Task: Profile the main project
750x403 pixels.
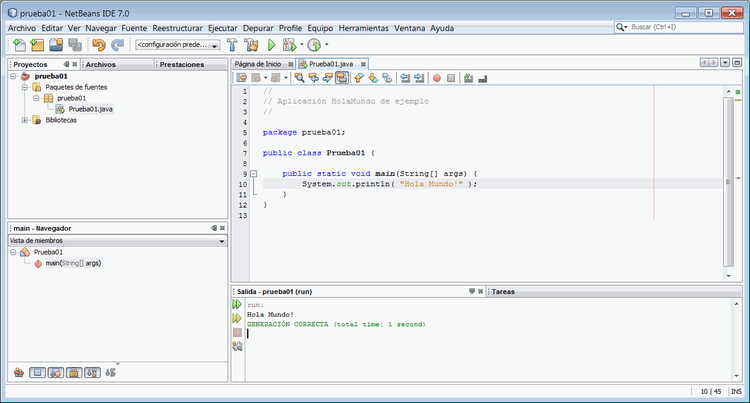Action: (x=314, y=45)
